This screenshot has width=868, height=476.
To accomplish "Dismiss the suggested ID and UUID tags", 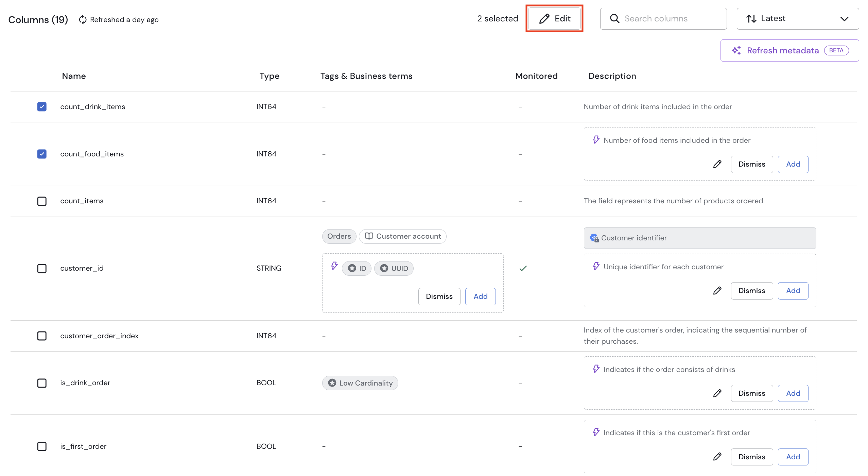I will pos(439,296).
